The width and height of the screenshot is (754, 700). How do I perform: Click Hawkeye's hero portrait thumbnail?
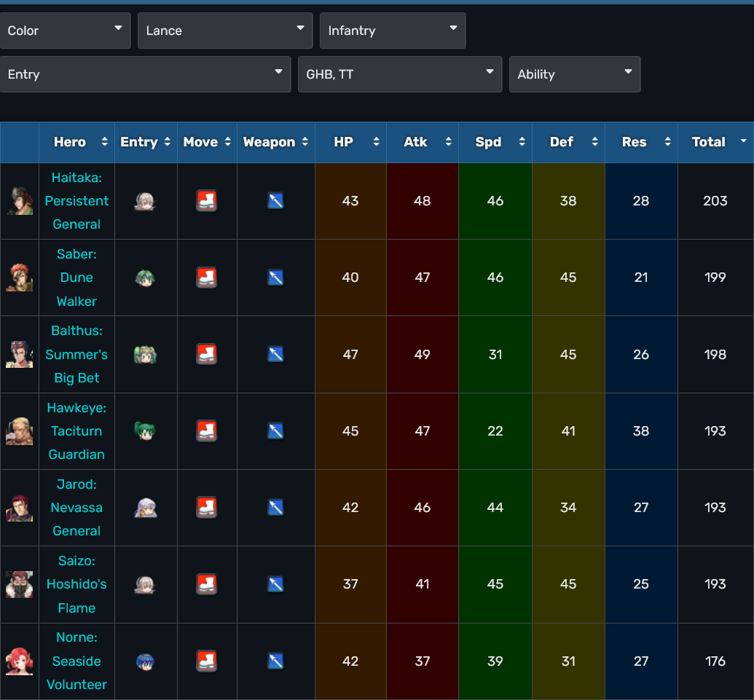tap(19, 430)
